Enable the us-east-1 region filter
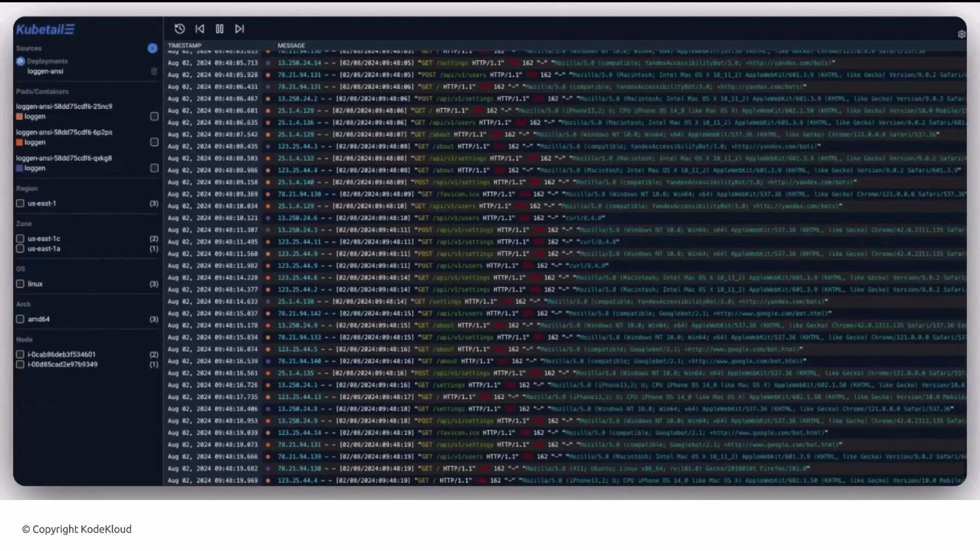Image resolution: width=980 pixels, height=551 pixels. click(x=20, y=203)
